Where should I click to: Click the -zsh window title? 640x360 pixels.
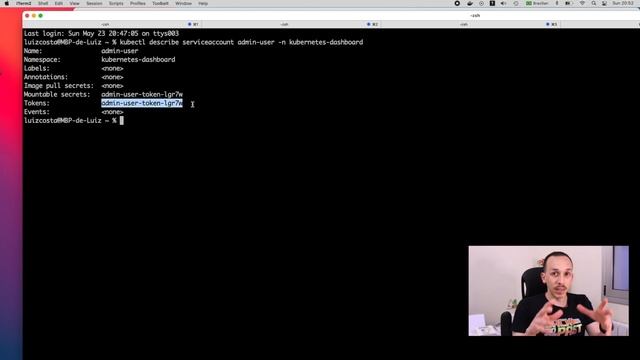475,16
